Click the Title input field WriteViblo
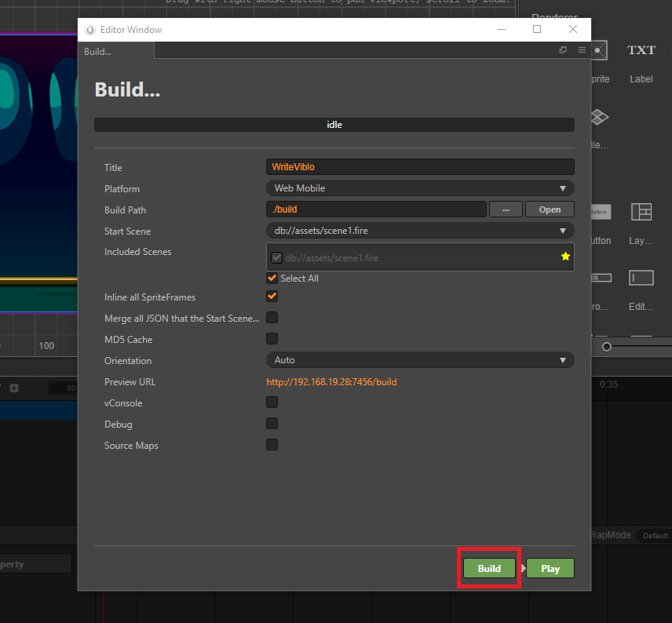This screenshot has height=623, width=672. click(x=420, y=166)
